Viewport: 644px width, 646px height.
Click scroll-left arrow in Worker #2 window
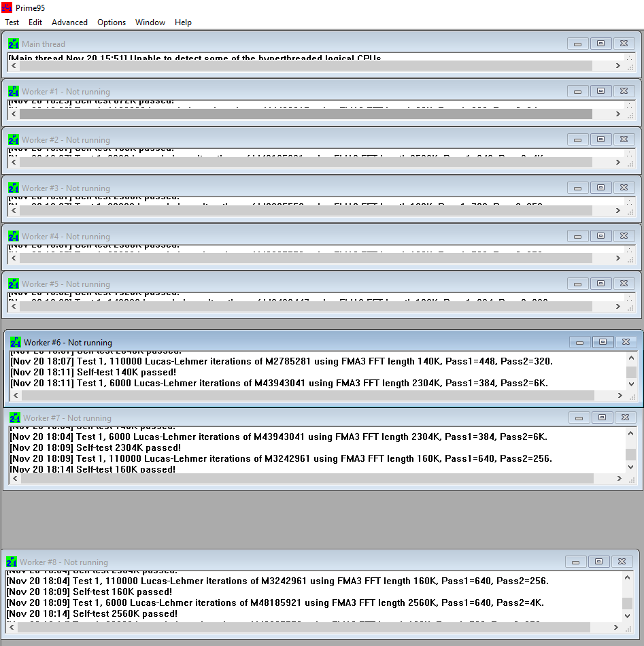tap(14, 163)
